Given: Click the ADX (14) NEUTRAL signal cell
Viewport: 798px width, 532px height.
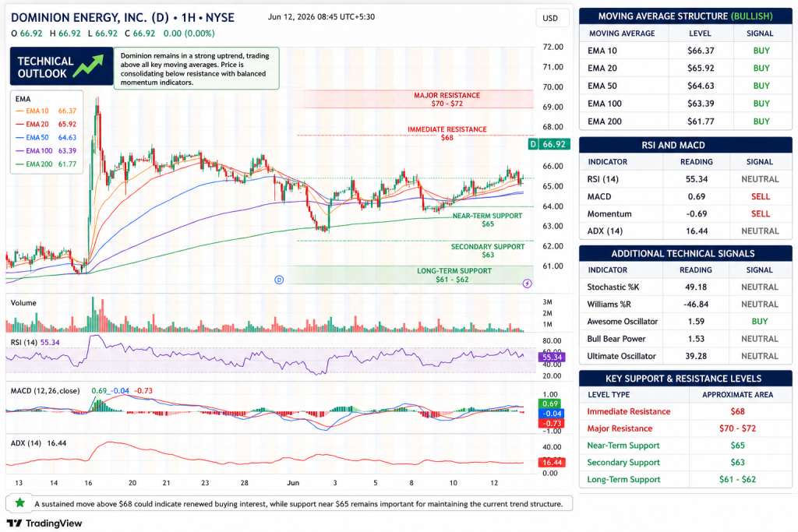Looking at the screenshot, I should point(760,231).
